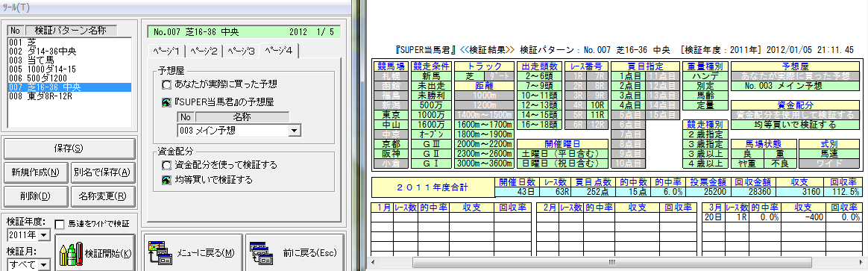Image resolution: width=868 pixels, height=271 pixels.
Task: Select pattern 001 芝 in the list
Action: (69, 42)
